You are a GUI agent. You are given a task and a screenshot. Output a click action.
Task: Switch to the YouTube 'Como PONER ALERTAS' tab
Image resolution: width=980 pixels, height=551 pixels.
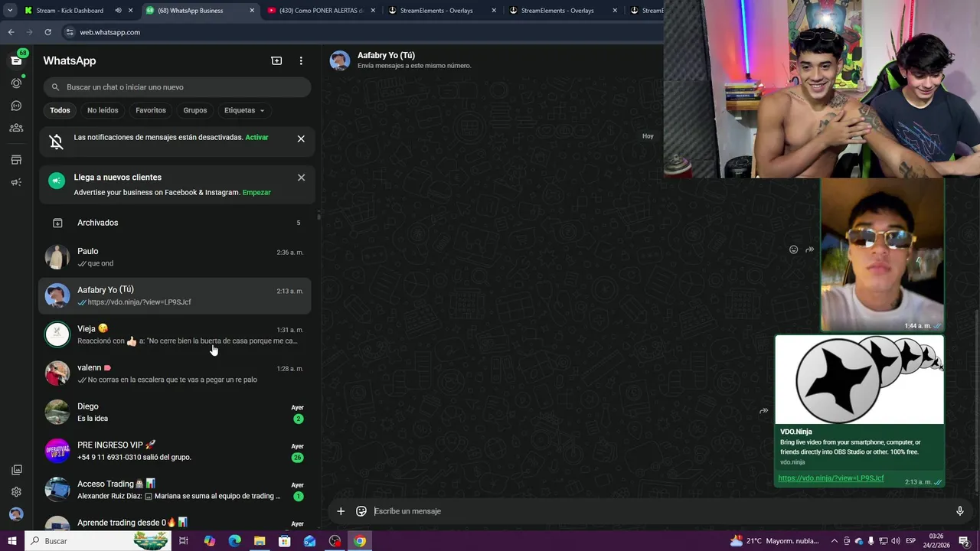(x=320, y=11)
